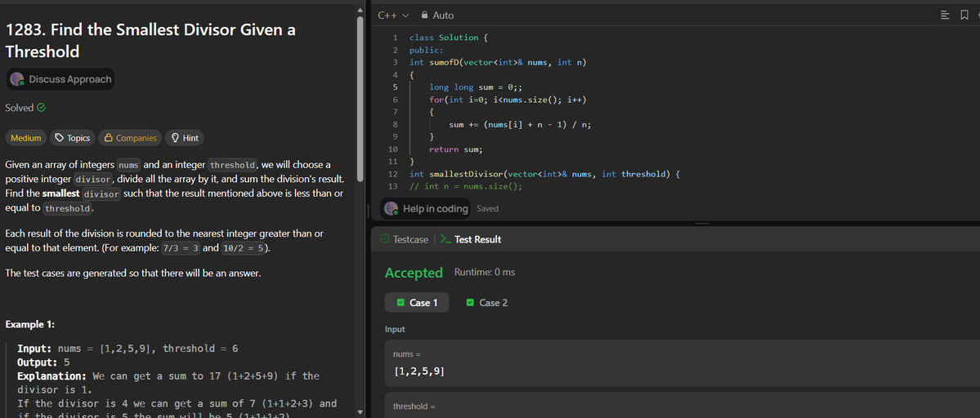Switch to the Testcase tab
The width and height of the screenshot is (980, 418).
405,239
